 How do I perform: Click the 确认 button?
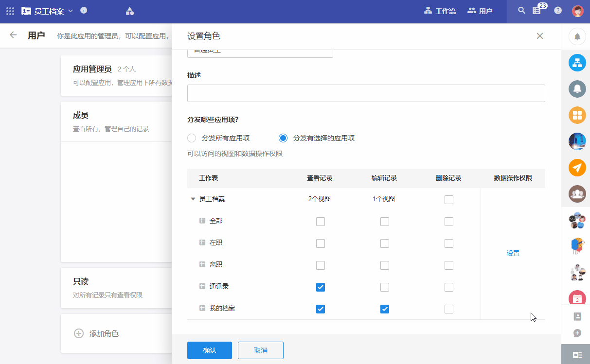pos(209,350)
